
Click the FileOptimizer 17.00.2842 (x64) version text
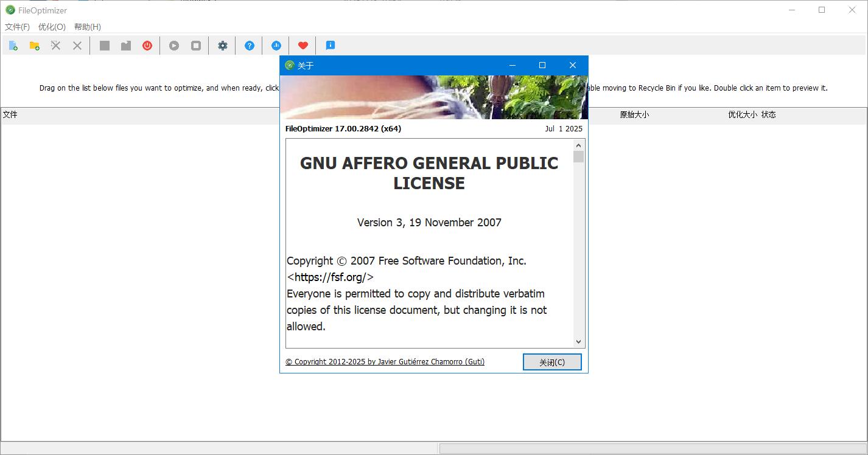click(x=343, y=128)
